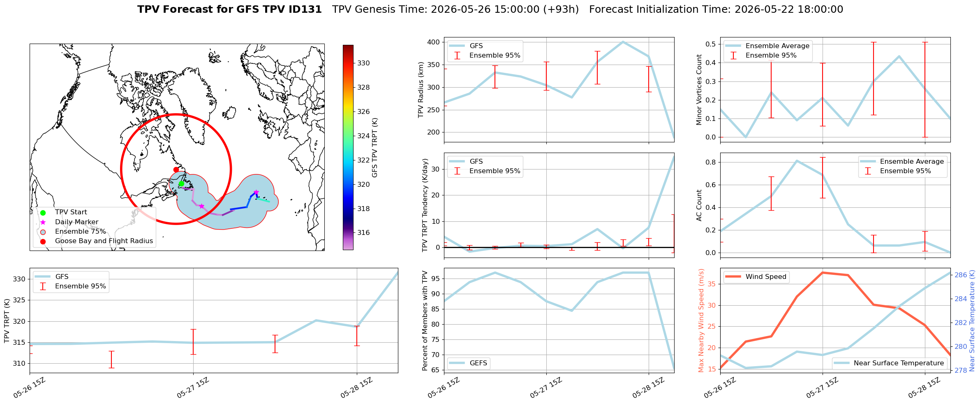Click the 'Max Nearby Wind Speed (m/s)' axis label
Image resolution: width=980 pixels, height=404 pixels.
click(x=701, y=321)
